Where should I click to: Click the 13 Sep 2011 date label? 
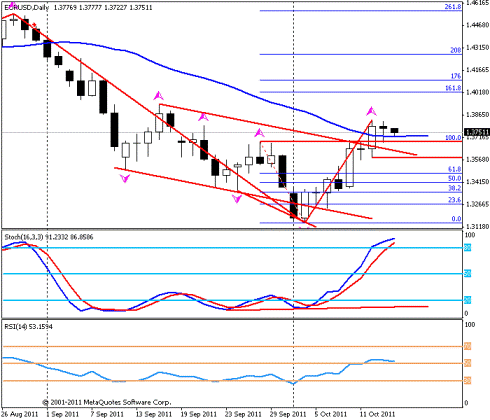coord(153,414)
